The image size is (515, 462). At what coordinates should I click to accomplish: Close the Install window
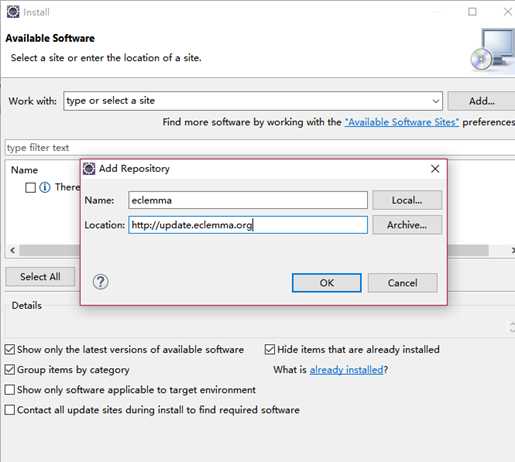(x=508, y=12)
